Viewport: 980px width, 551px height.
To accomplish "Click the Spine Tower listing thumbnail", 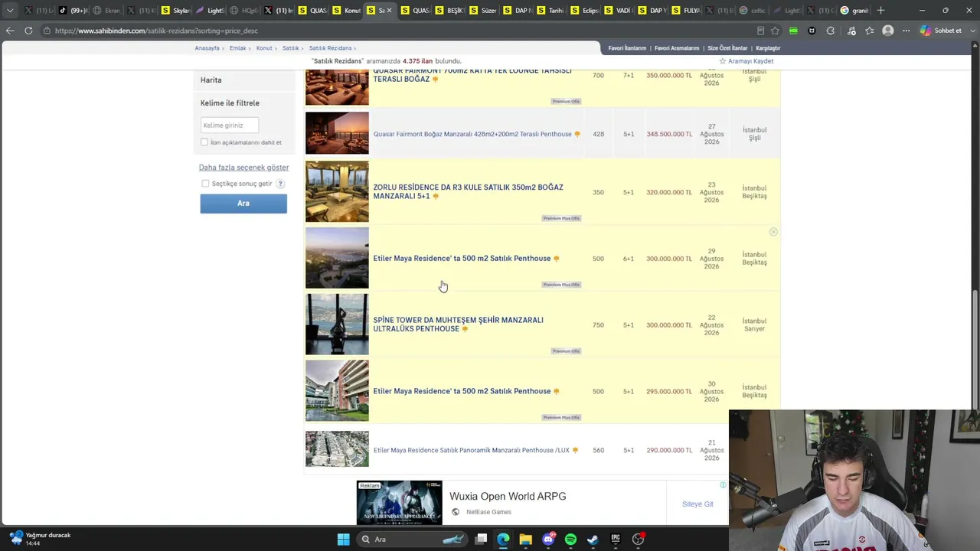I will point(337,324).
